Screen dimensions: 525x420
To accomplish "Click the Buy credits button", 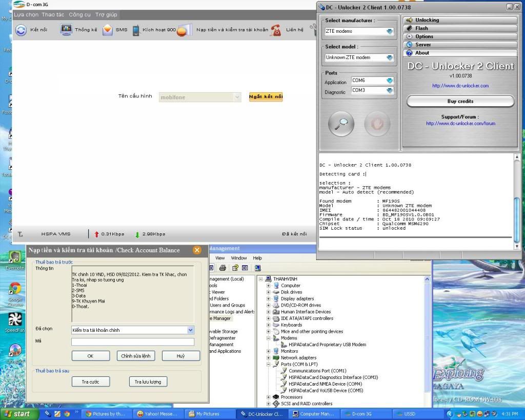I will click(x=460, y=102).
